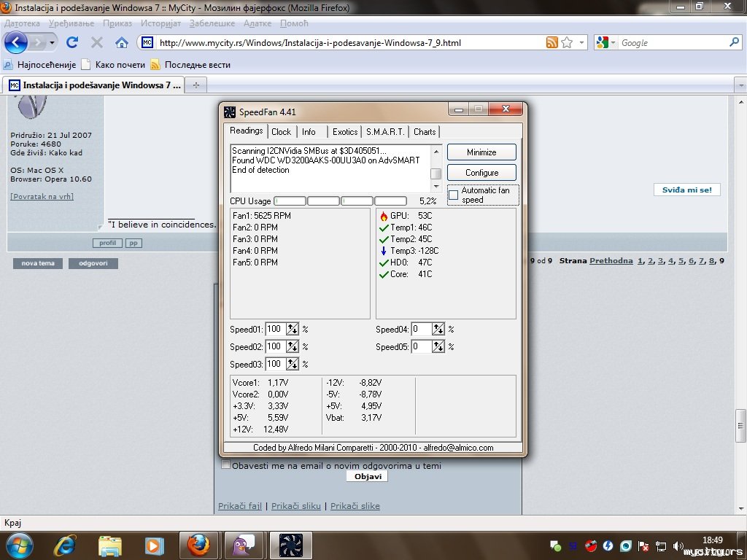This screenshot has width=747, height=560.
Task: Click SpeedFan spinner arrows for Speed04
Action: click(438, 329)
